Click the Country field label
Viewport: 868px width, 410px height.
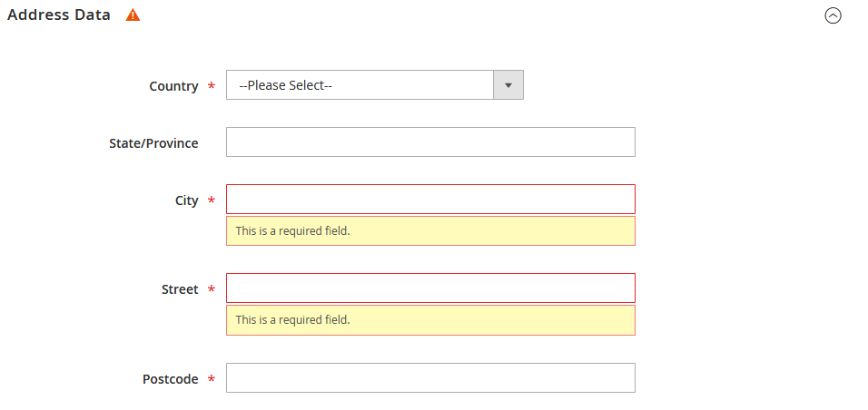point(173,86)
